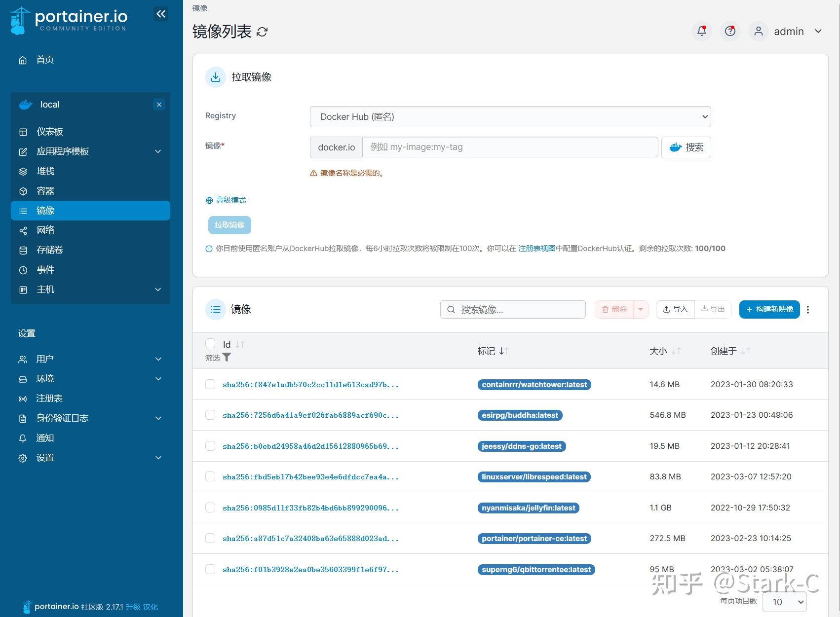Select the nyanmisaka/jellyfin row checkbox
Viewport: 840px width, 617px height.
(x=210, y=508)
